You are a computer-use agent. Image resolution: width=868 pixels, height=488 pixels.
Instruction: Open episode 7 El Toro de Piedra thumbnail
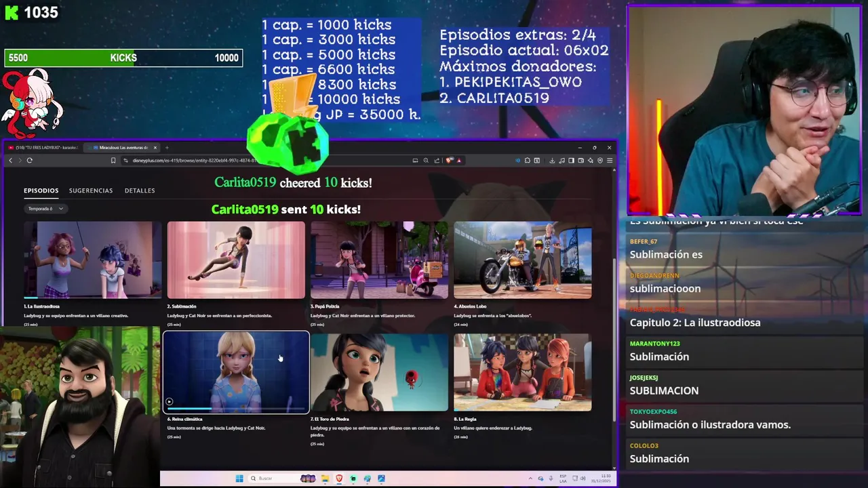point(379,372)
